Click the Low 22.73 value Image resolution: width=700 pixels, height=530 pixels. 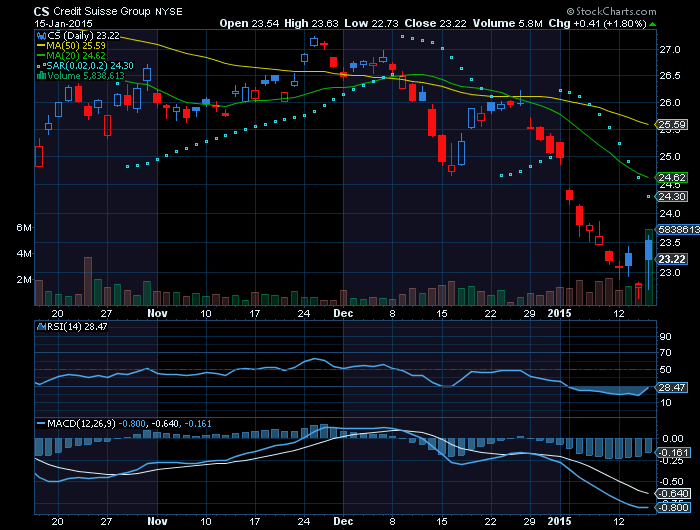coord(371,24)
